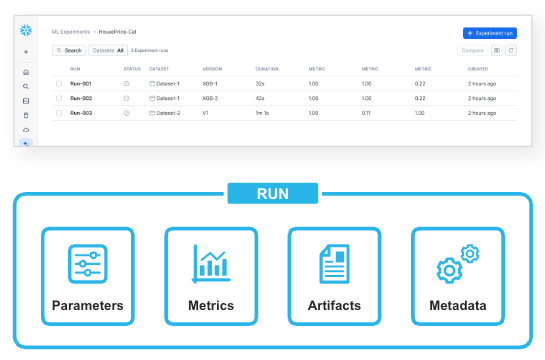Click the completed status icon of Run-003

(127, 113)
